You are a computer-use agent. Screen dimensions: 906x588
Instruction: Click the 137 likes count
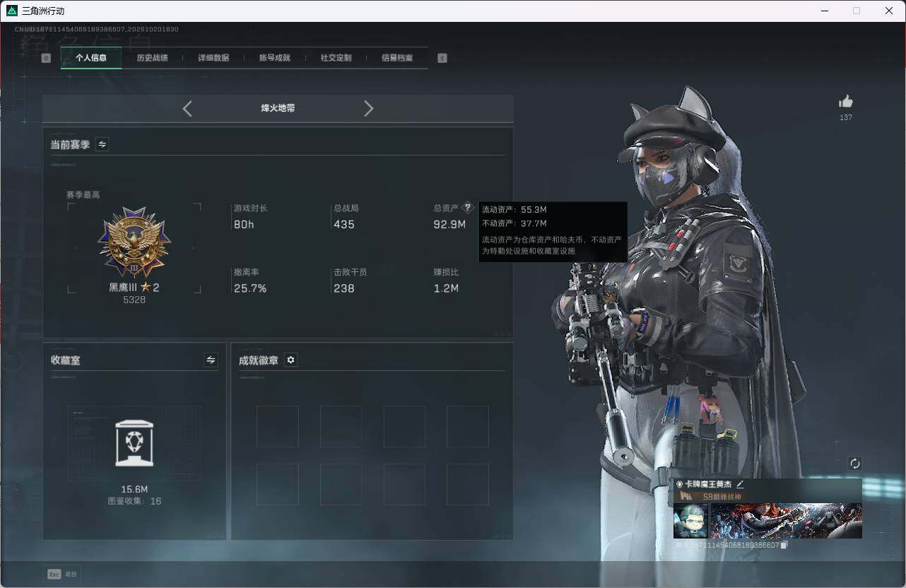pyautogui.click(x=846, y=117)
